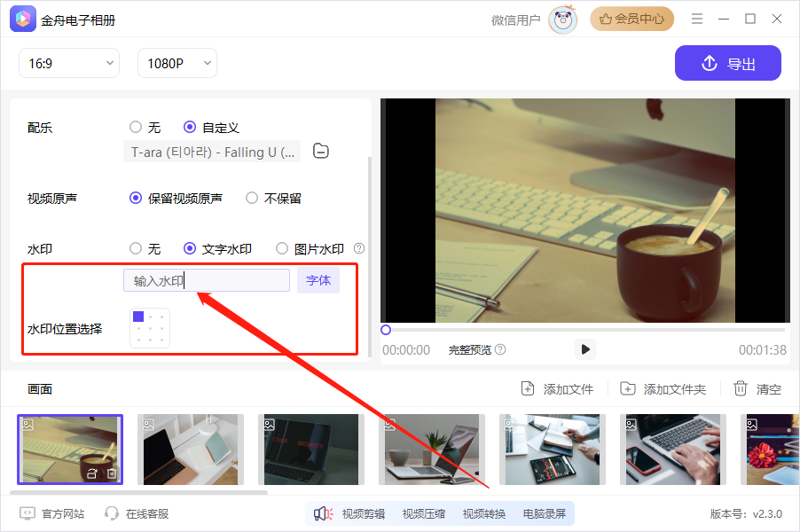Choose the top-left watermark position square

point(138,317)
